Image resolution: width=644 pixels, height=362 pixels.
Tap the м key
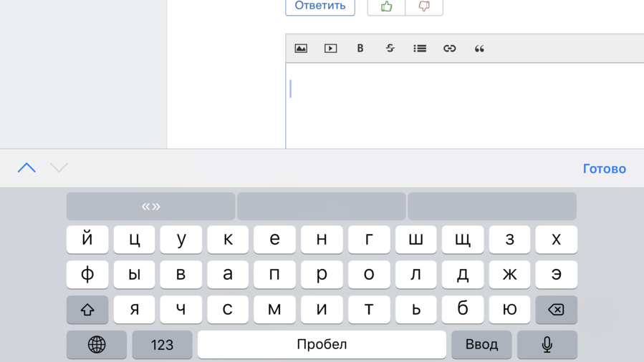pyautogui.click(x=275, y=310)
